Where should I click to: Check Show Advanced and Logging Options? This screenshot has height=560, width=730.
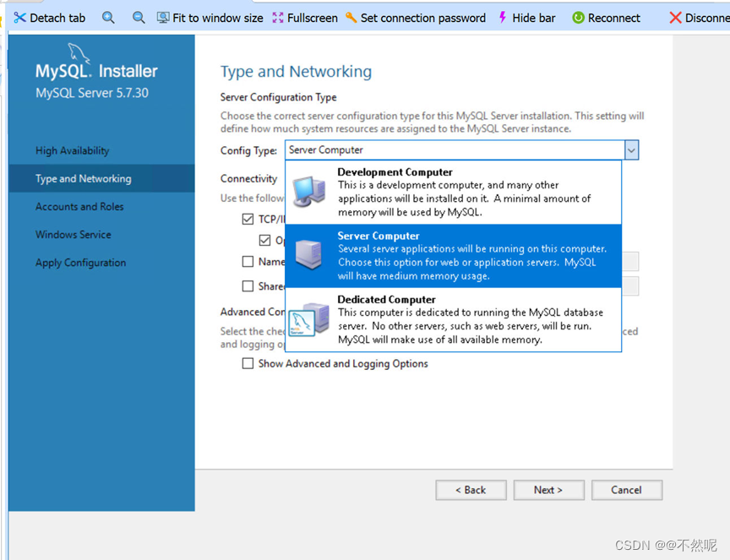pos(248,363)
